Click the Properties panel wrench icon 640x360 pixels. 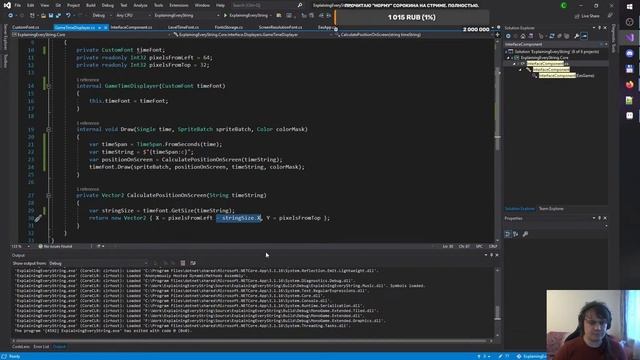(x=525, y=234)
